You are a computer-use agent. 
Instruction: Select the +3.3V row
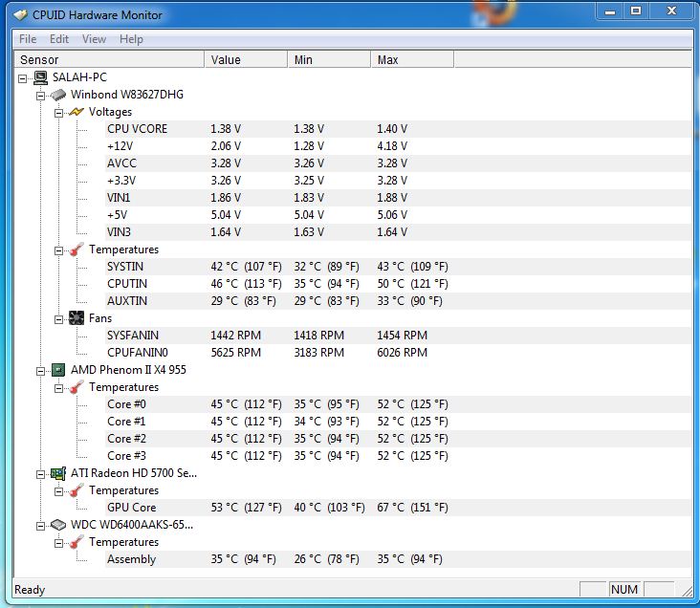pyautogui.click(x=398, y=181)
